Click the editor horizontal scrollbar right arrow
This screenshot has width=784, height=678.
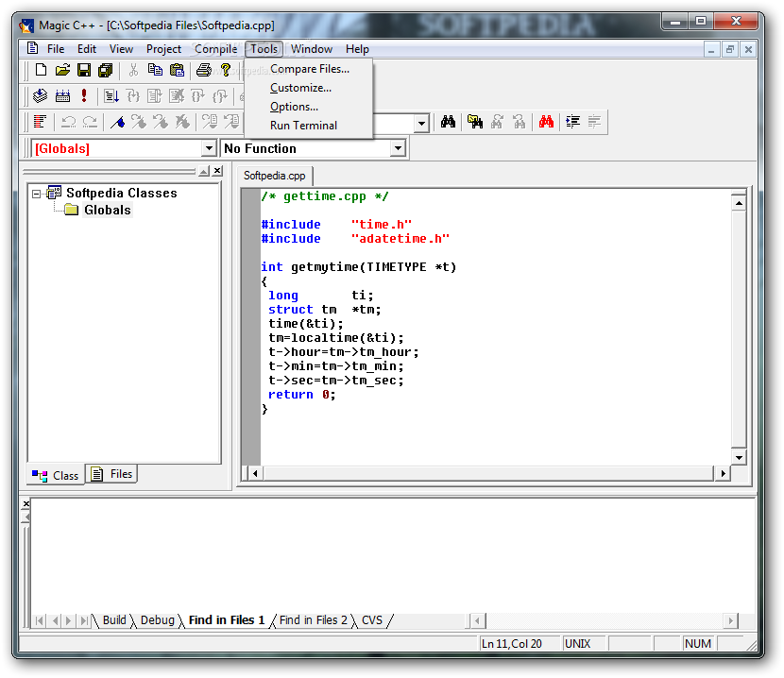point(723,473)
